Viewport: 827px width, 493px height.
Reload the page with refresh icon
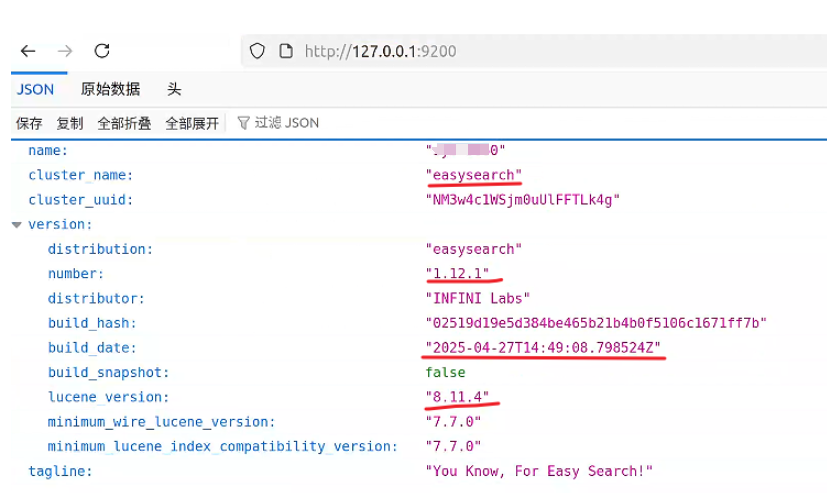(x=102, y=51)
